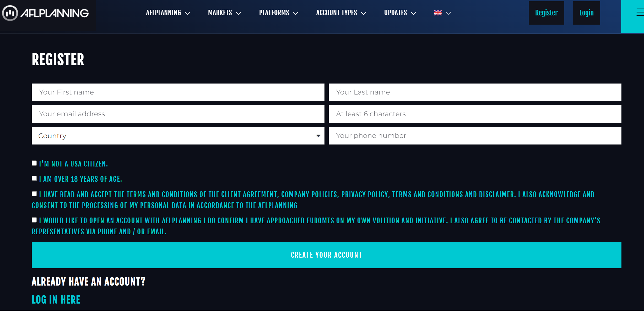Check the terms and conditions agreement checkbox

[35, 193]
